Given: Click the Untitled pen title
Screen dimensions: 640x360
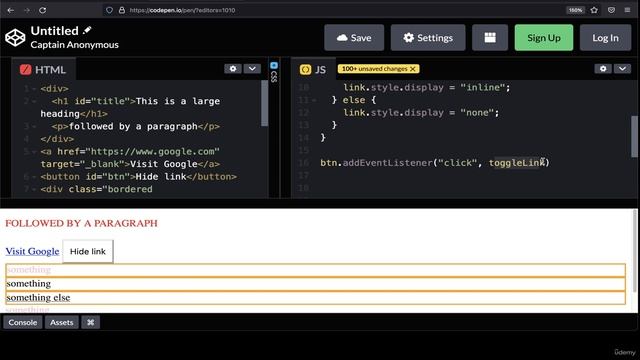Looking at the screenshot, I should 54,31.
